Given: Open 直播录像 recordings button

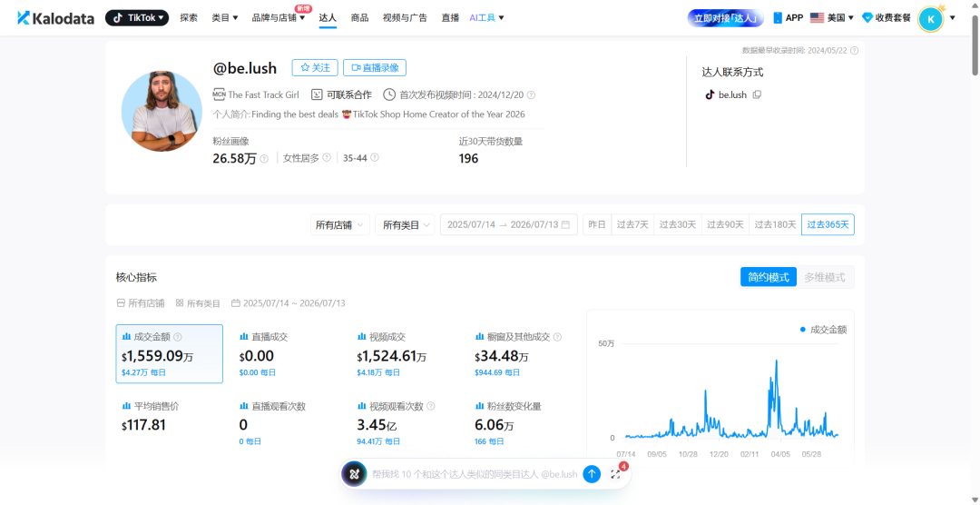Looking at the screenshot, I should coord(375,67).
